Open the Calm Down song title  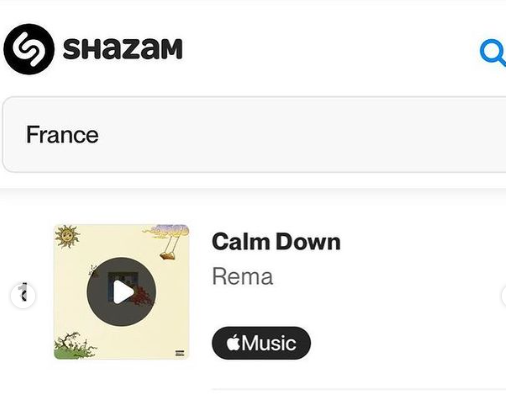pyautogui.click(x=276, y=242)
